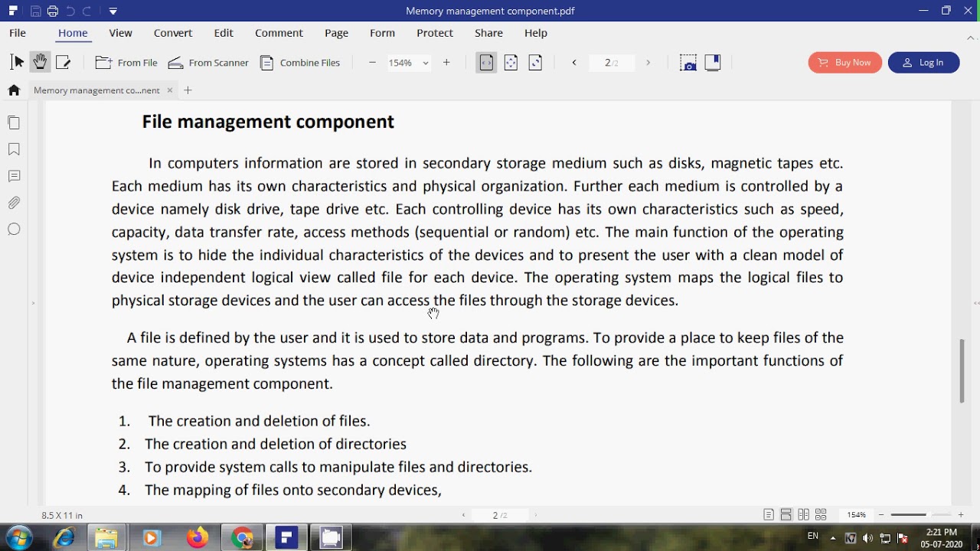
Task: Go to next page in toolbar
Action: (x=648, y=63)
